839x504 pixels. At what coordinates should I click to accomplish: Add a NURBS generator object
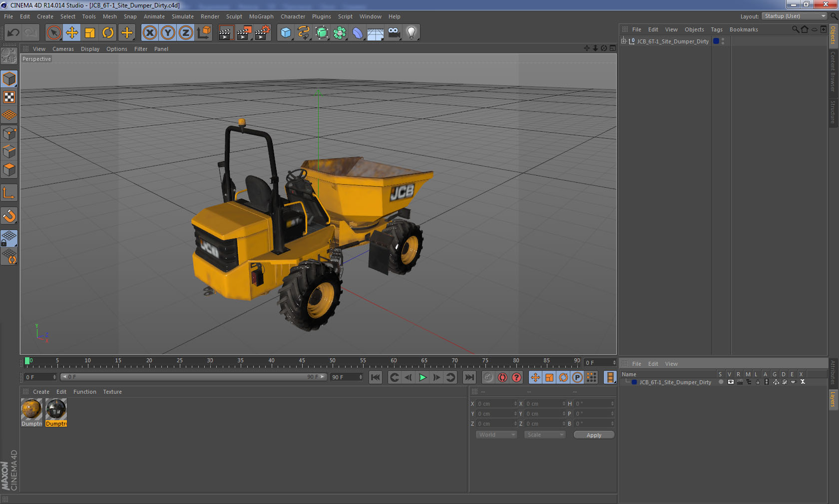pyautogui.click(x=322, y=33)
